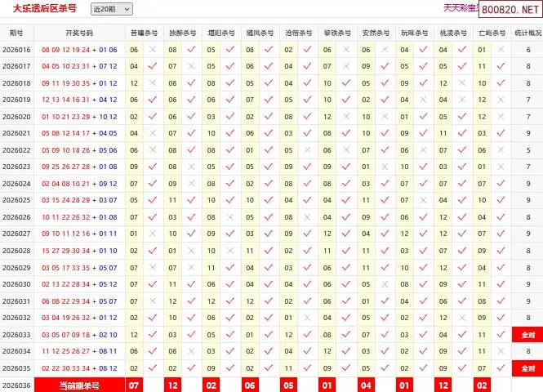Click the cross mark for 独醉杀号 in row 2026034
Viewport: 543px width, 392px height.
click(x=192, y=351)
